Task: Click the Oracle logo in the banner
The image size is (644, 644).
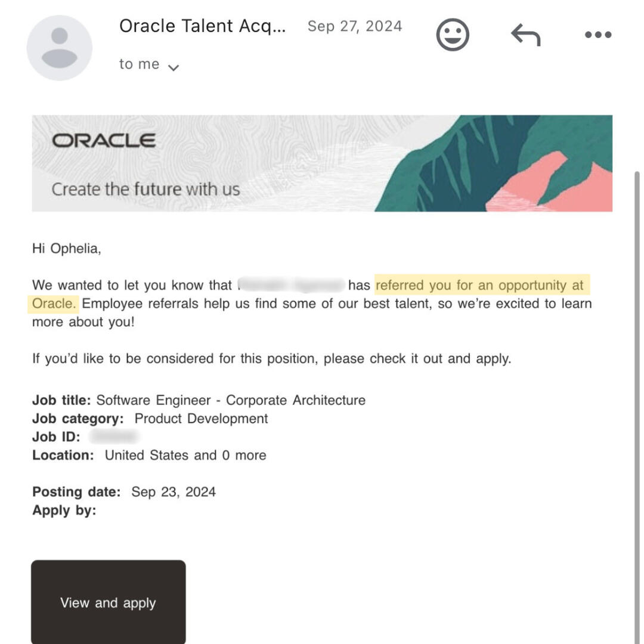Action: [104, 141]
